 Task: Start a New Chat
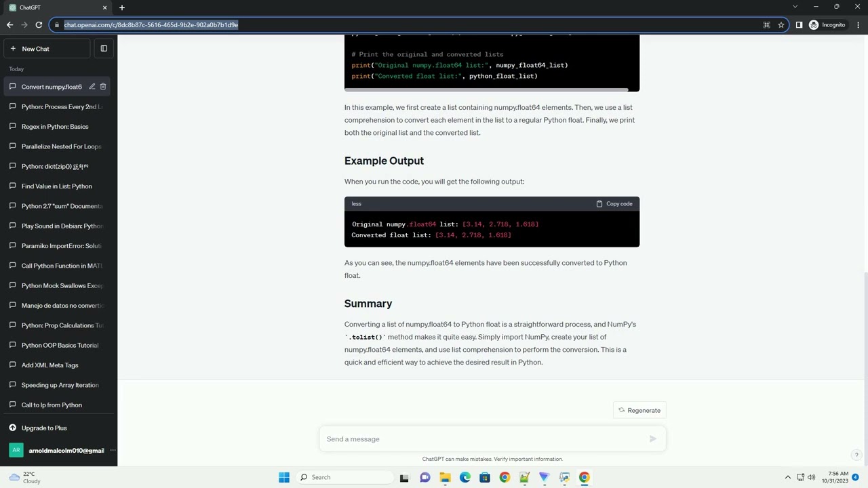pos(47,49)
